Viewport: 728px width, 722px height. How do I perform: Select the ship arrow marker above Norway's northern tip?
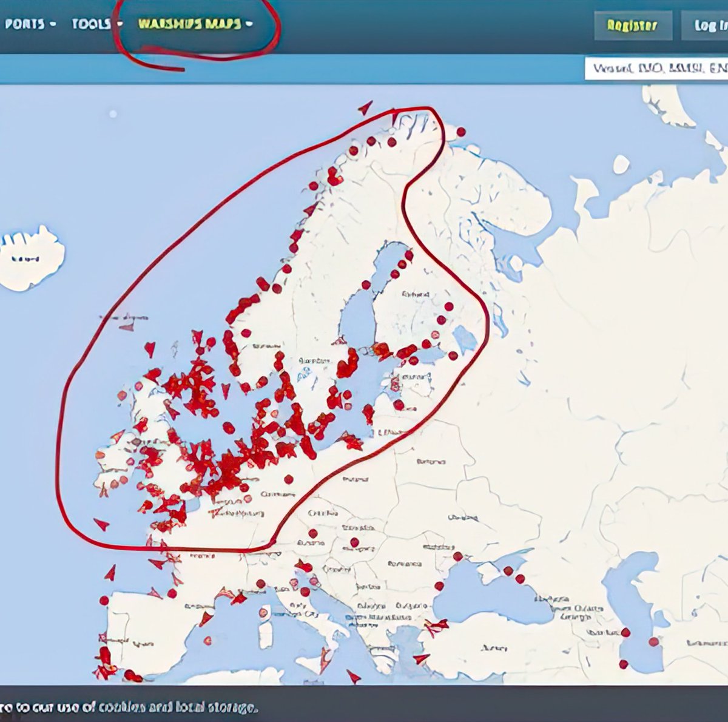click(365, 108)
